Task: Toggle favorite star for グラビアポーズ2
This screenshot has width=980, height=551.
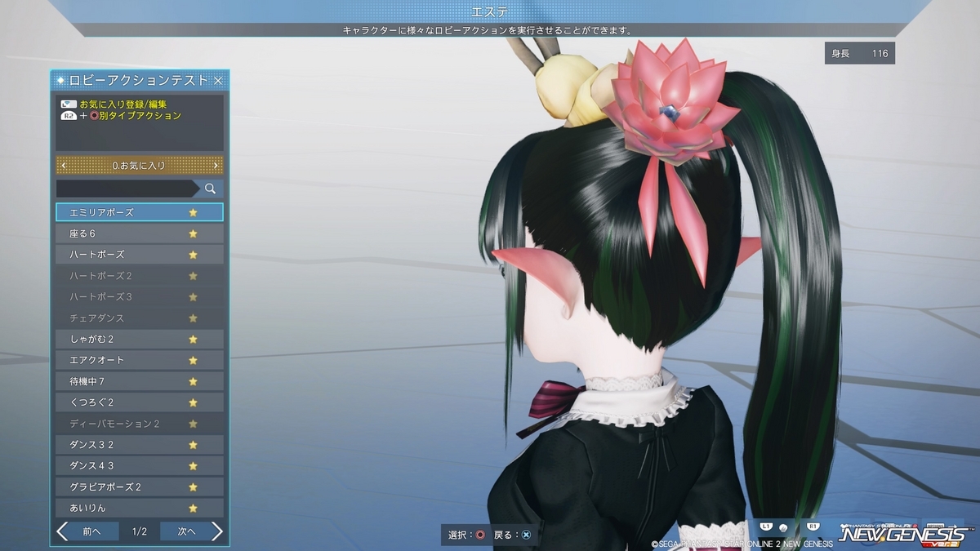Action: tap(194, 487)
